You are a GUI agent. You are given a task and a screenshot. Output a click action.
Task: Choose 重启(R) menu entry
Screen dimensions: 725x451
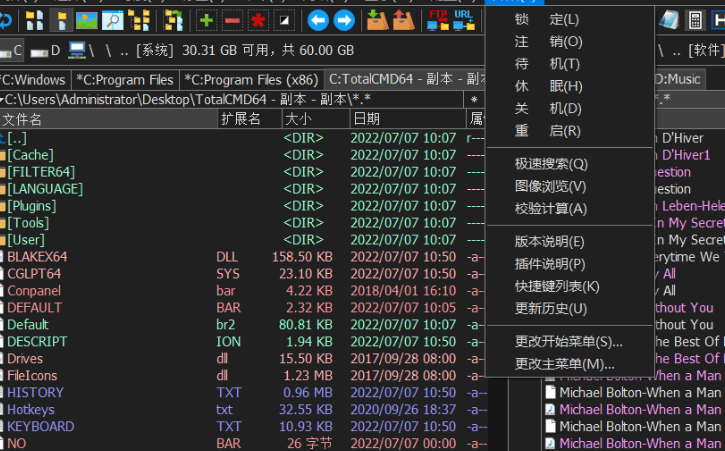point(570,131)
